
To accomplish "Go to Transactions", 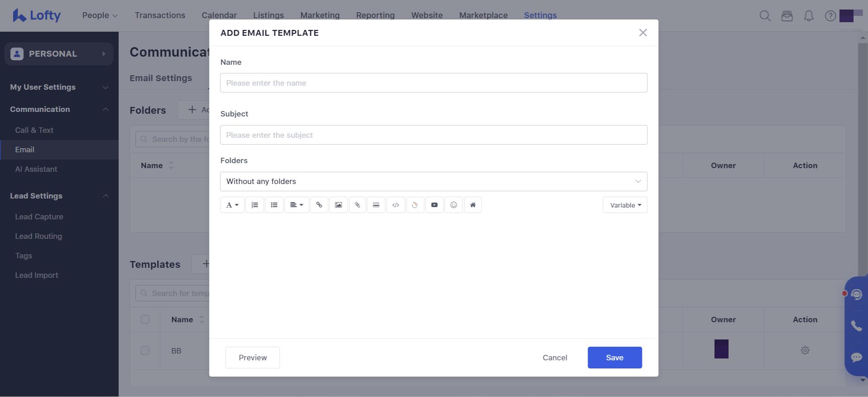I will [x=160, y=15].
